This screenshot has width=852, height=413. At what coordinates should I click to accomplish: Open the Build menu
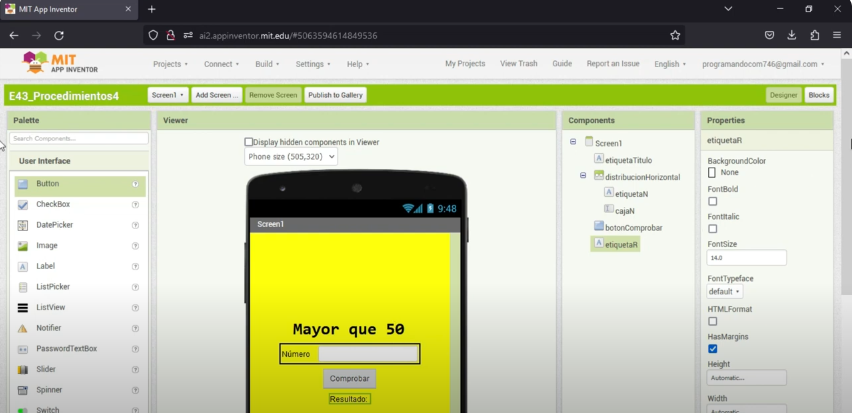point(267,64)
